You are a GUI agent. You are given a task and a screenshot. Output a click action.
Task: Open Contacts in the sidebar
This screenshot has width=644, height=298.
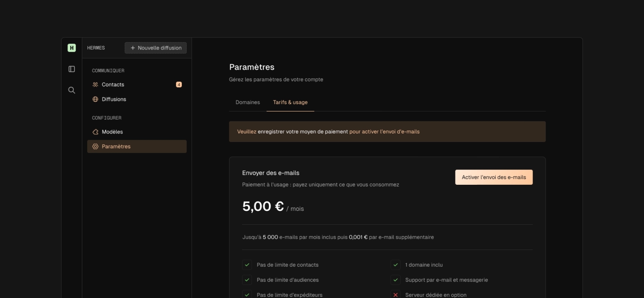137,85
